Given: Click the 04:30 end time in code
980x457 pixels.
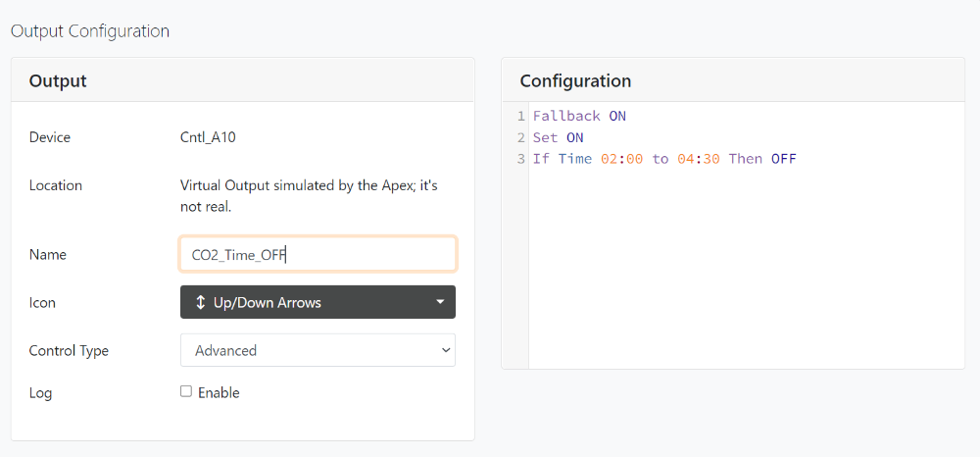Looking at the screenshot, I should [698, 158].
